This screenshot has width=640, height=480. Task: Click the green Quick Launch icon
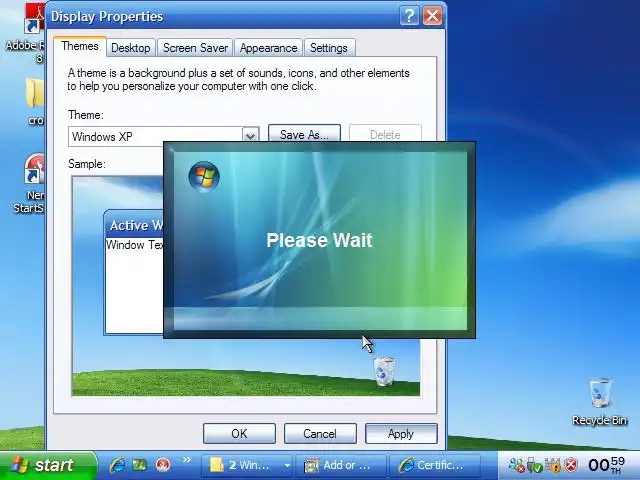(140, 465)
